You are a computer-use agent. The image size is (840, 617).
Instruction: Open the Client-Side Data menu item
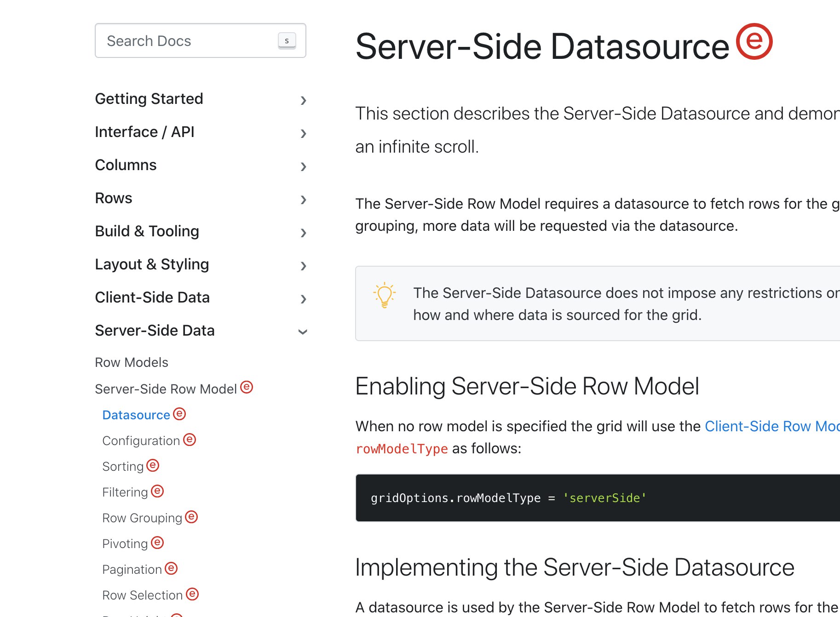[152, 297]
